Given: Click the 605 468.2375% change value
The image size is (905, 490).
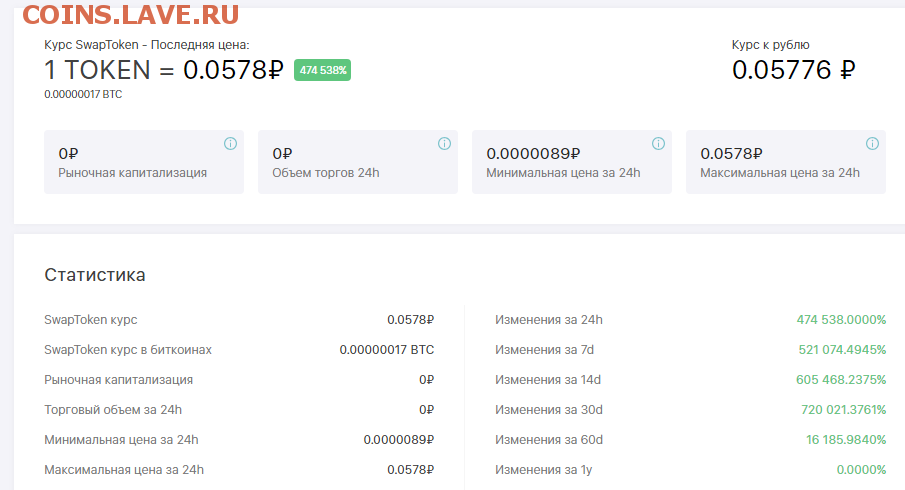Looking at the screenshot, I should point(841,380).
